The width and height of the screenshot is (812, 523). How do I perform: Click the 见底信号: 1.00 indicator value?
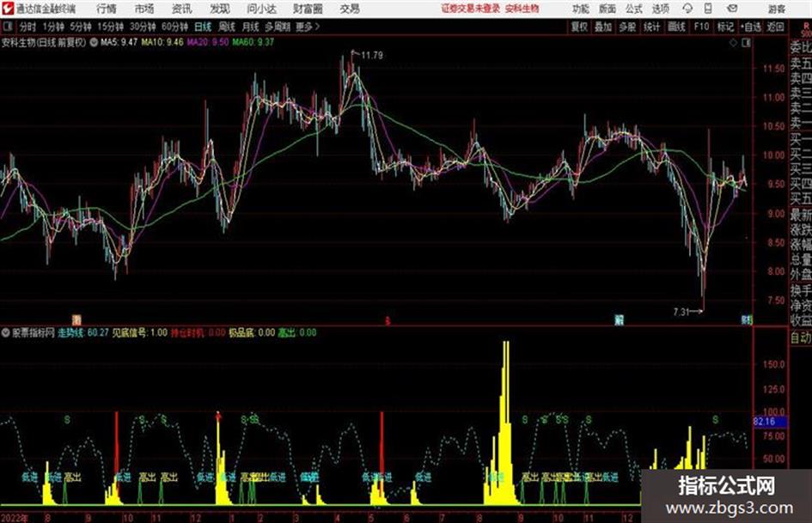coord(140,332)
